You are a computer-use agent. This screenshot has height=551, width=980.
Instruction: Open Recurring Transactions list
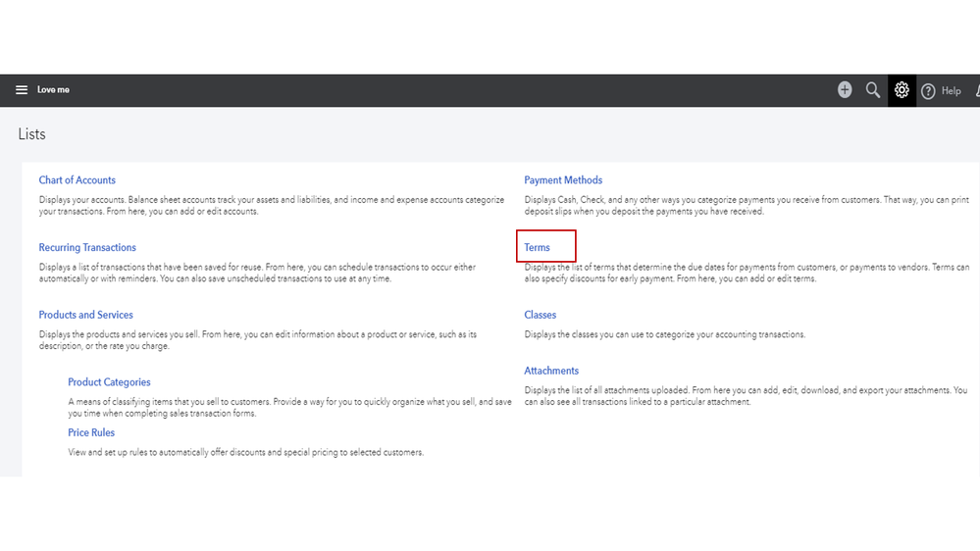(x=87, y=247)
